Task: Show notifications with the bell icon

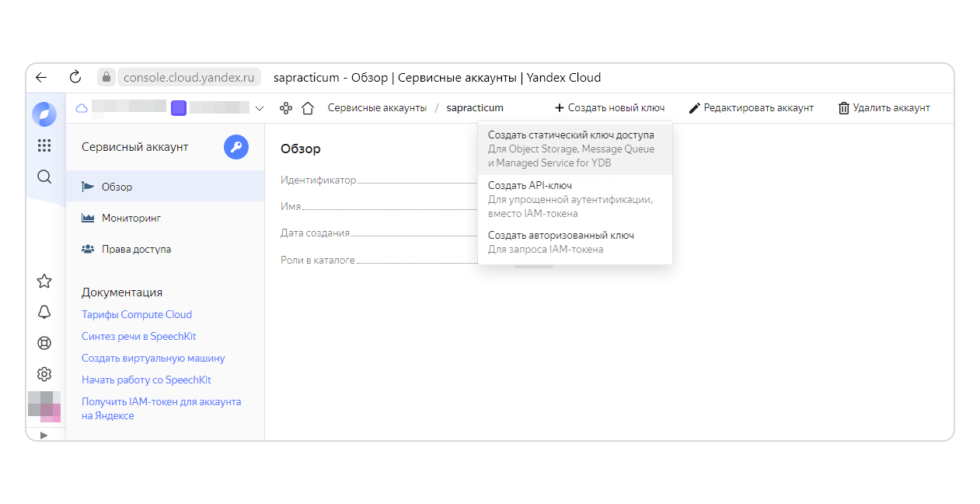Action: [44, 312]
